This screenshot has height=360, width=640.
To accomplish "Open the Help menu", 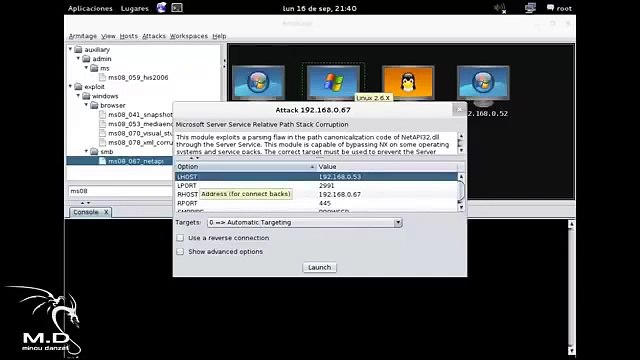I will [x=219, y=36].
